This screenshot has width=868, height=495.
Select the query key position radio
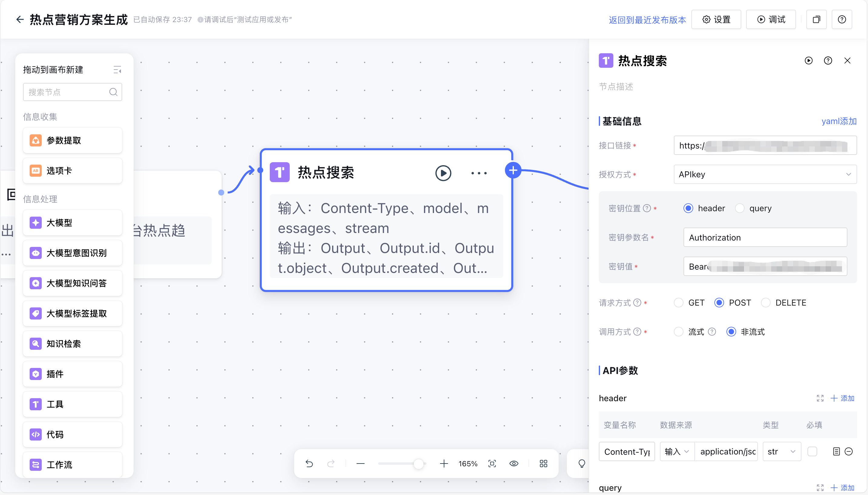[x=739, y=208]
